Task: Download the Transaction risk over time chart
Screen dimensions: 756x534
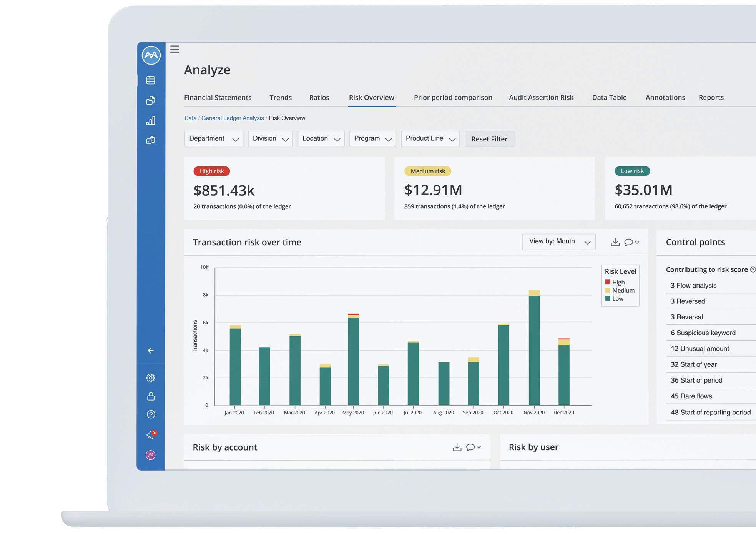Action: click(615, 242)
